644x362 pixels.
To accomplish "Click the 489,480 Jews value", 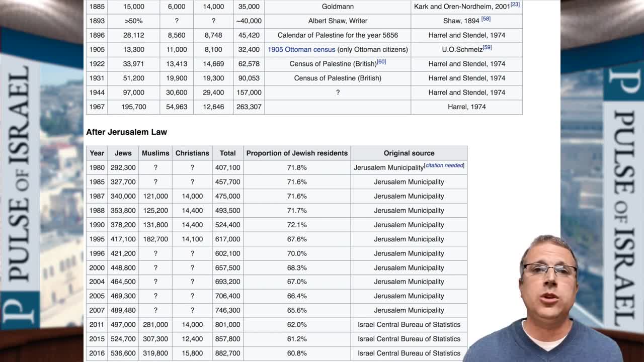I will click(123, 310).
